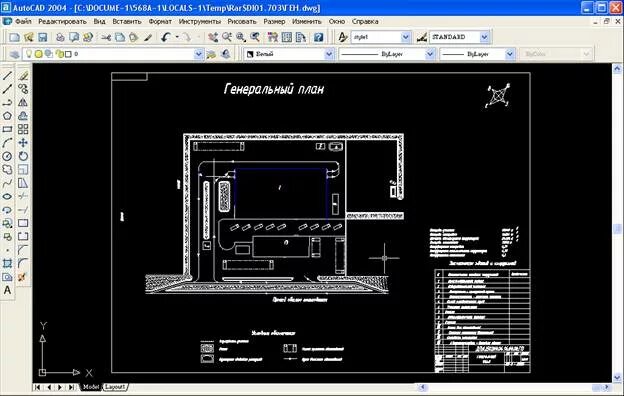Select the Fillet modify tool

pyautogui.click(x=23, y=263)
